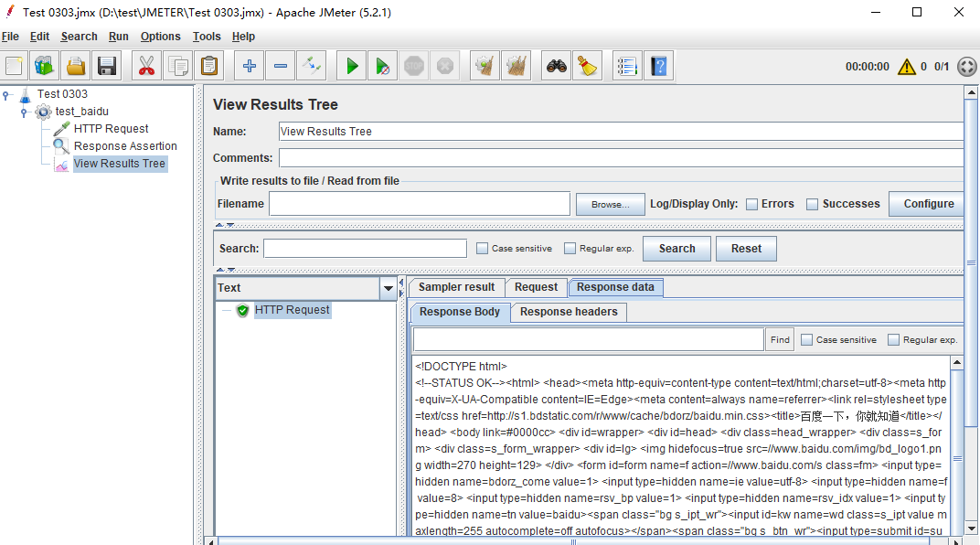Click the Search button
Image resolution: width=980 pixels, height=545 pixels.
pyautogui.click(x=676, y=248)
